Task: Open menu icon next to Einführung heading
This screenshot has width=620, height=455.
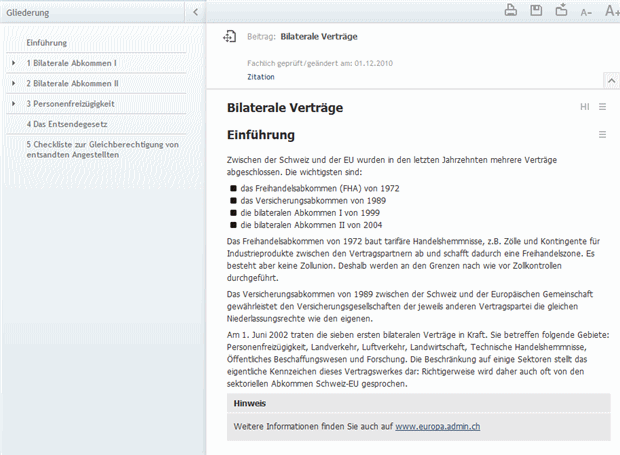Action: [x=602, y=135]
